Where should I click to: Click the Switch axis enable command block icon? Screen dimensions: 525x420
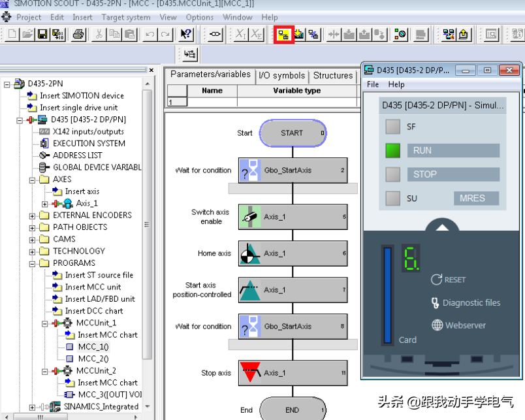tap(250, 217)
